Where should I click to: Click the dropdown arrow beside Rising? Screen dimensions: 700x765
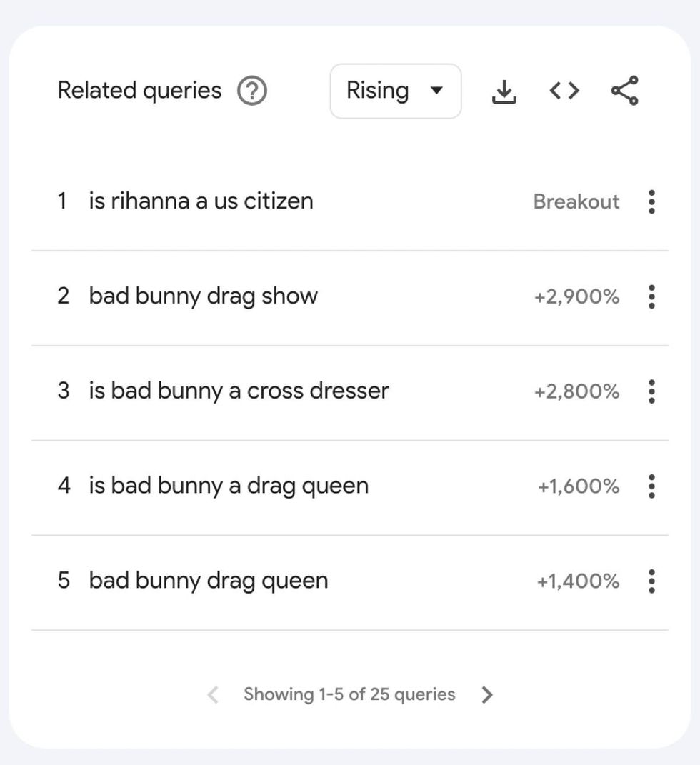point(435,91)
